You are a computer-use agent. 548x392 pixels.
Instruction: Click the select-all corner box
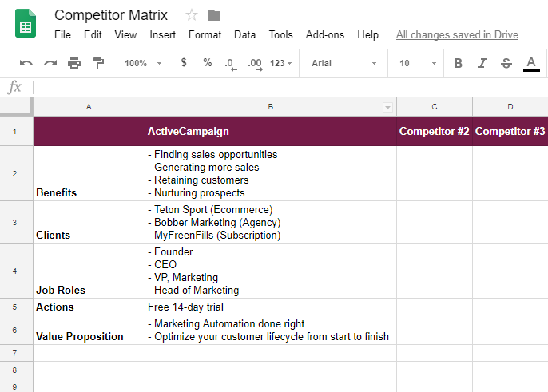17,106
